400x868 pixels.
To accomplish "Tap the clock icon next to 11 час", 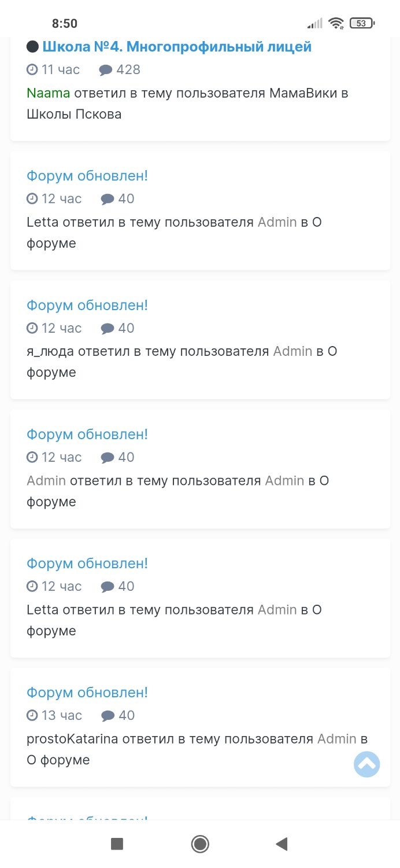I will click(x=32, y=69).
